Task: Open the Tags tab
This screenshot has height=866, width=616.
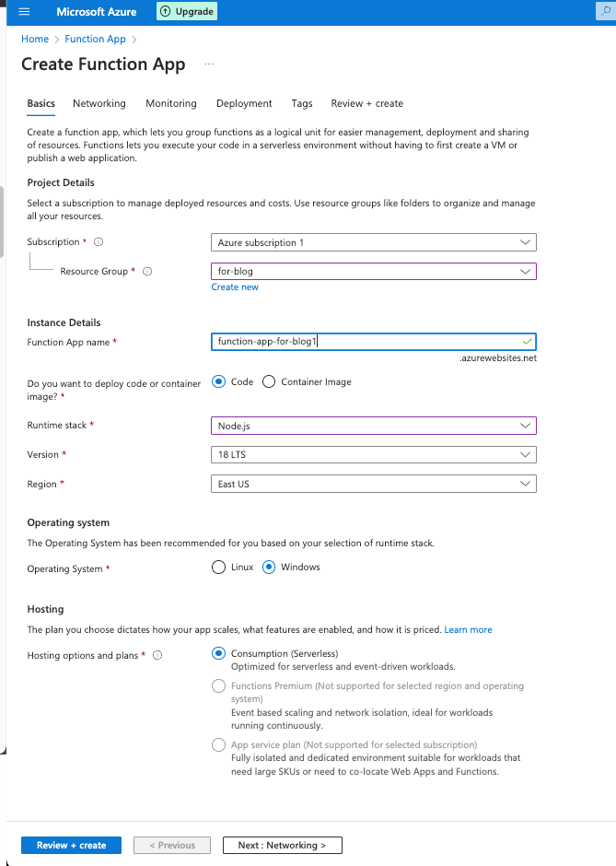Action: click(x=301, y=103)
